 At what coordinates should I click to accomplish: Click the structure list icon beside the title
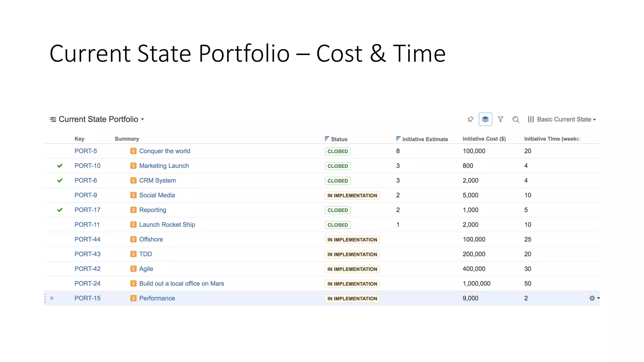tap(53, 119)
